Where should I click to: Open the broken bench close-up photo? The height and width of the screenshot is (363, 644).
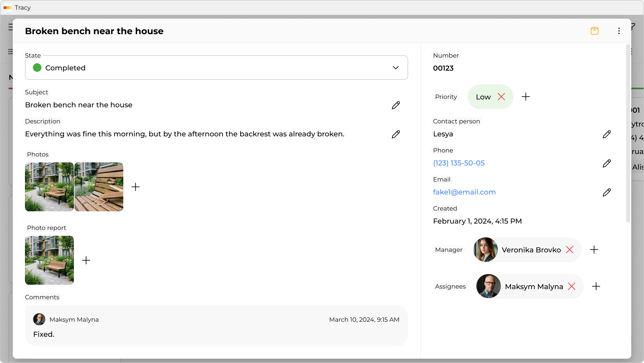tap(99, 187)
